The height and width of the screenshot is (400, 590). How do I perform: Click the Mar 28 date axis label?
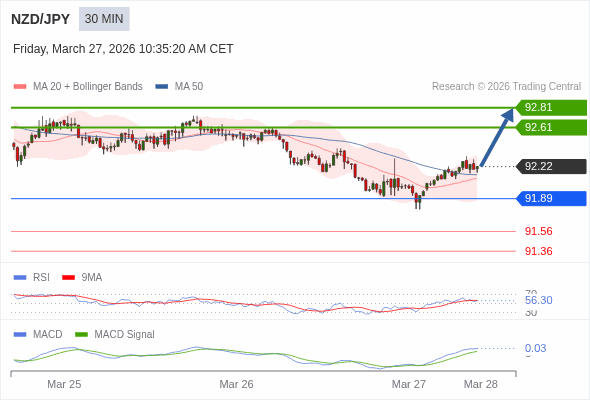[481, 384]
